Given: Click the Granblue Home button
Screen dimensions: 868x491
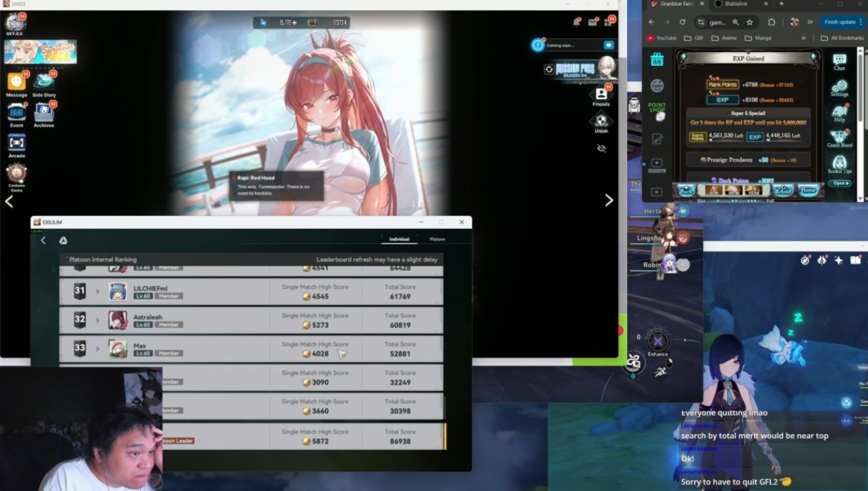Looking at the screenshot, I should [x=807, y=190].
